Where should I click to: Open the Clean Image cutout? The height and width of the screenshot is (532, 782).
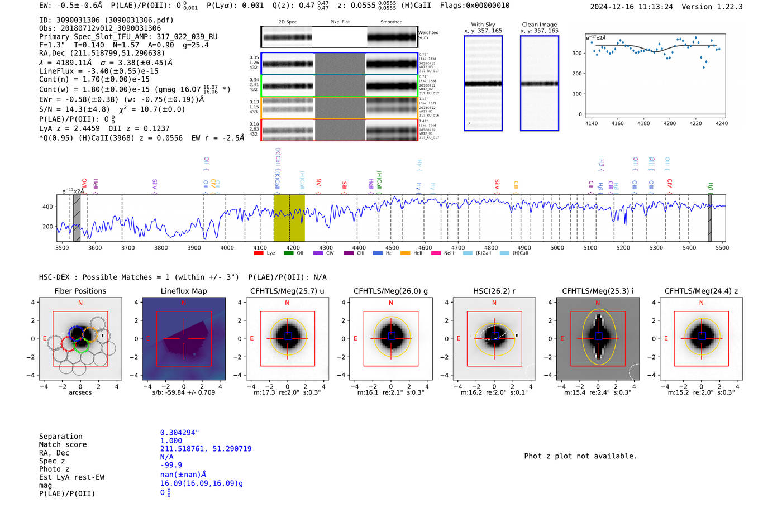pos(540,83)
